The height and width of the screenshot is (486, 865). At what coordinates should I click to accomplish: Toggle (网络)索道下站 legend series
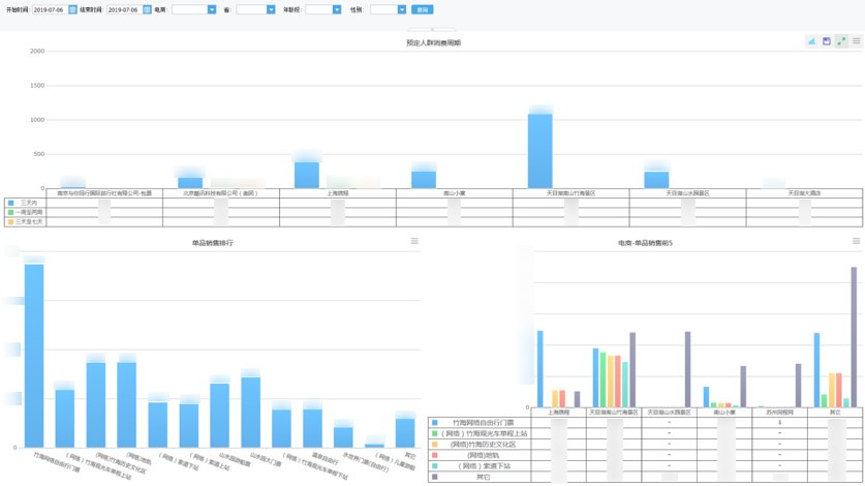tap(478, 466)
